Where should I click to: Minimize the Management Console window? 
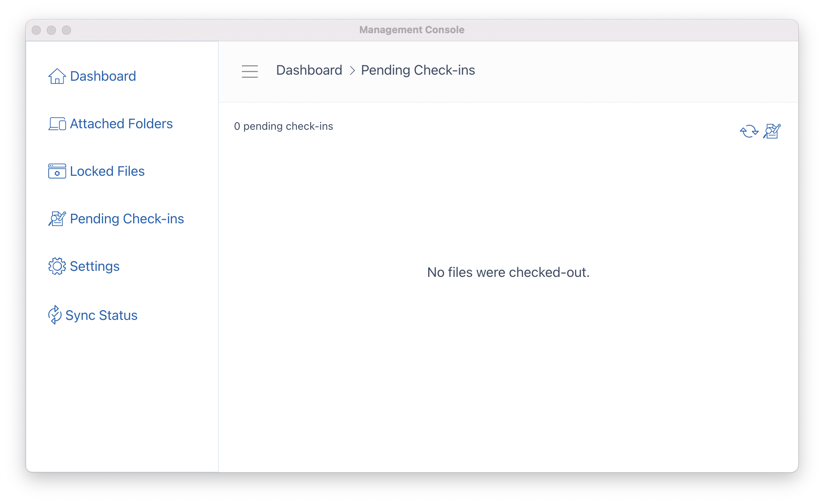51,30
